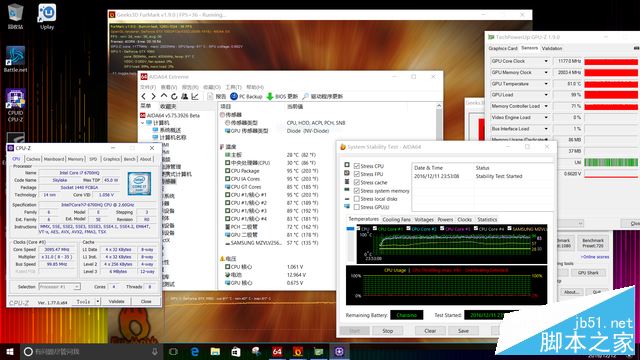640x360 pixels.
Task: Enable Stress GPU(s) checkbox
Action: (357, 207)
